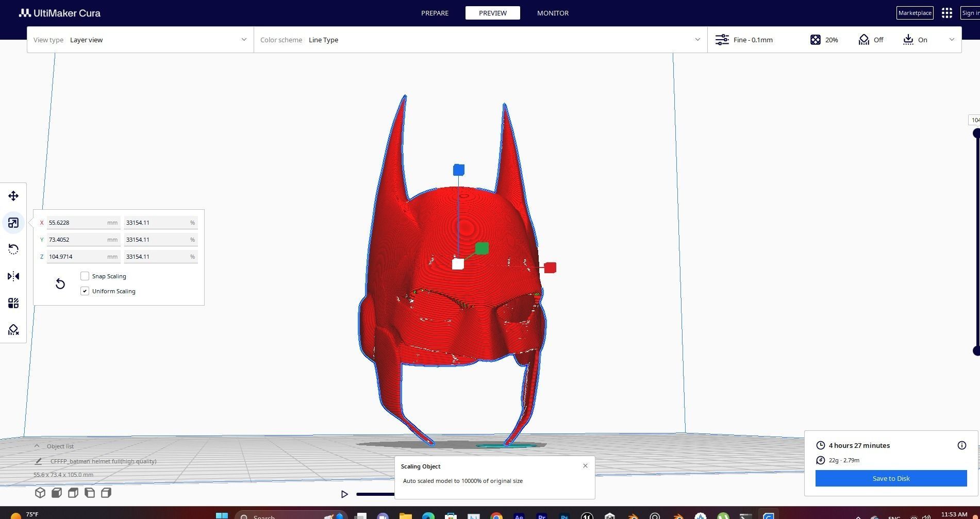
Task: Switch to the PREVIEW stage
Action: pyautogui.click(x=492, y=13)
